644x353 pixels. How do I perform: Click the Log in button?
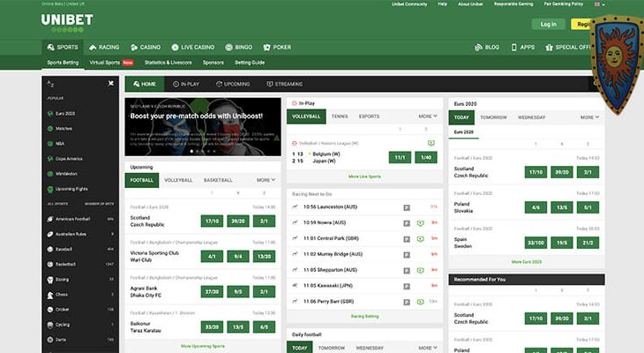pyautogui.click(x=549, y=24)
